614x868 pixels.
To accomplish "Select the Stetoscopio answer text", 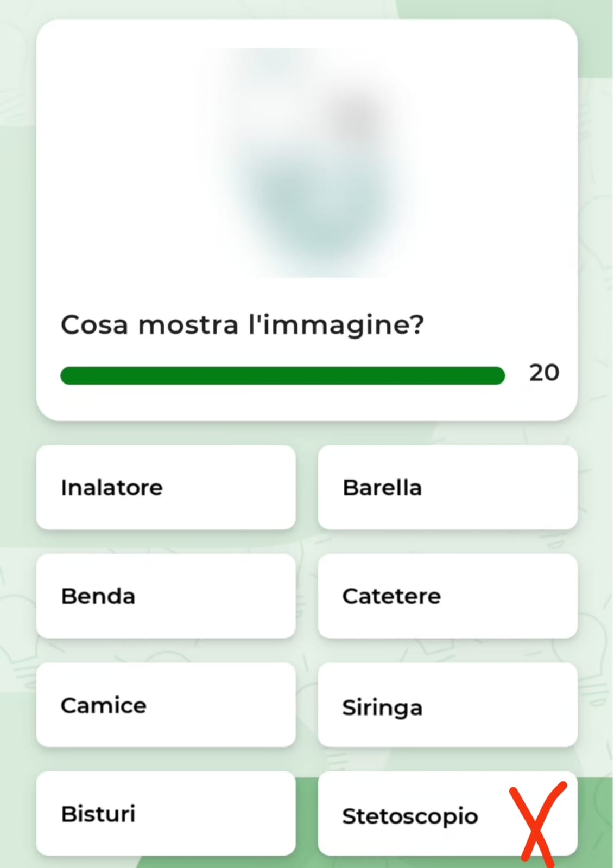I will (x=410, y=815).
